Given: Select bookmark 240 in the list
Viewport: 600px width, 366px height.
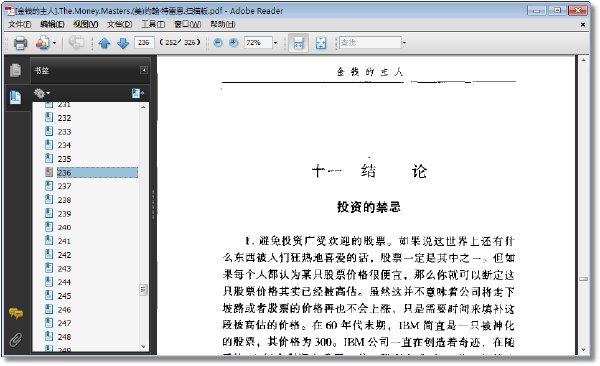Looking at the screenshot, I should [x=64, y=227].
